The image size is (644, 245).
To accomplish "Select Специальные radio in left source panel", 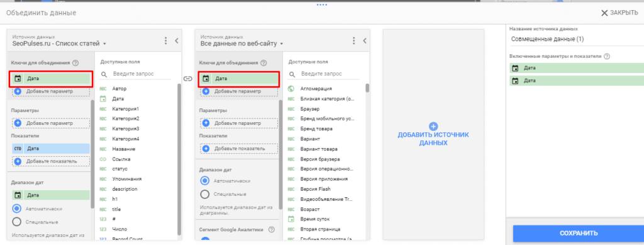I will point(17,222).
